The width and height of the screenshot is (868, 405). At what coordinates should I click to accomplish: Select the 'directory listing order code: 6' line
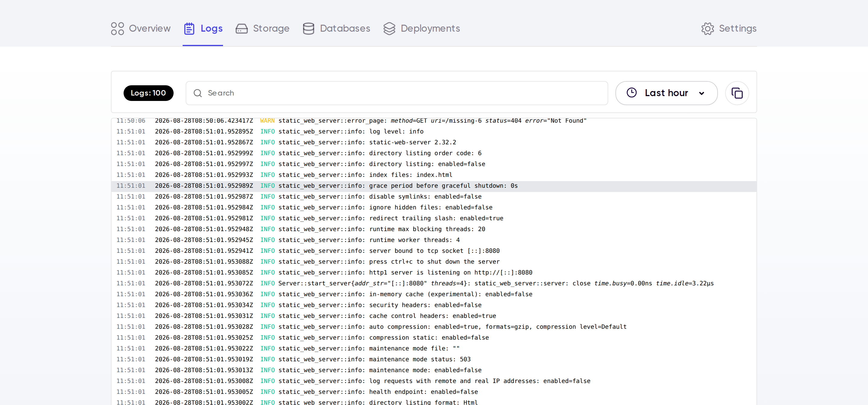[434, 153]
